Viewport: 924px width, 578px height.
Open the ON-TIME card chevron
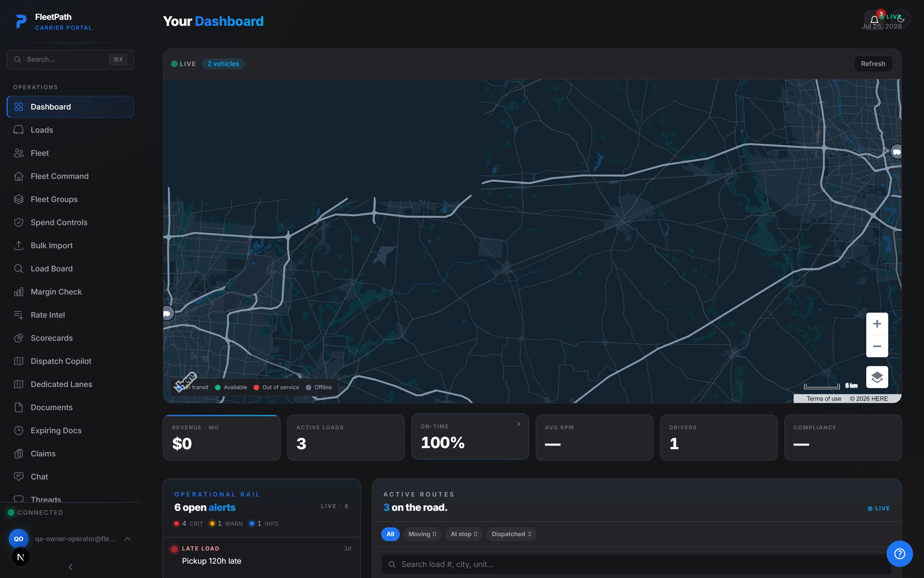point(518,424)
